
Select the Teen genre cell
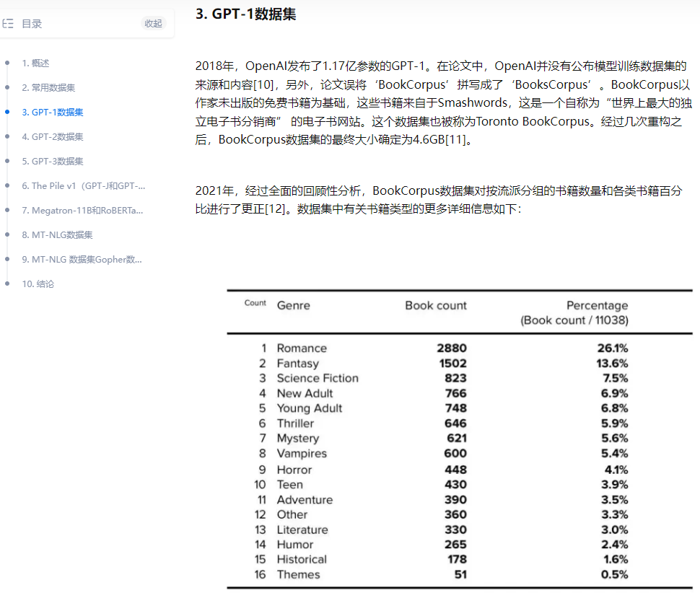(x=289, y=485)
